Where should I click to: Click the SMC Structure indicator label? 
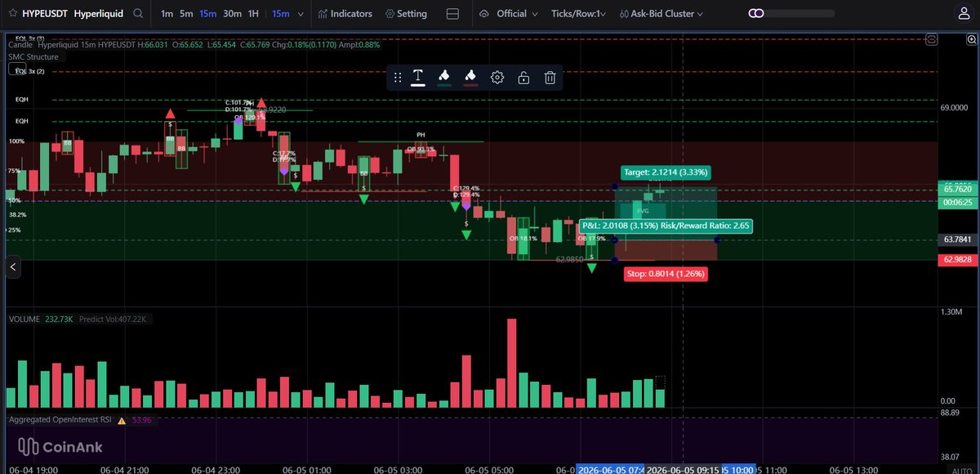pos(33,57)
